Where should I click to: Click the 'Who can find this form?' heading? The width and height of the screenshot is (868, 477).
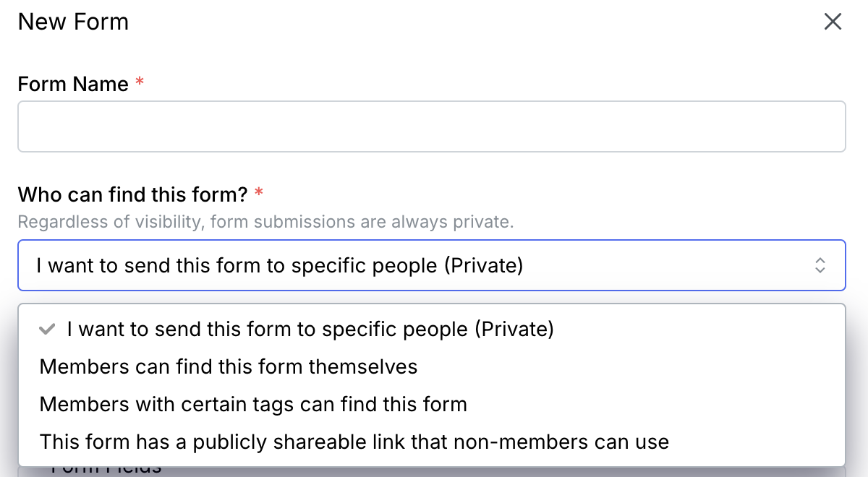[132, 193]
